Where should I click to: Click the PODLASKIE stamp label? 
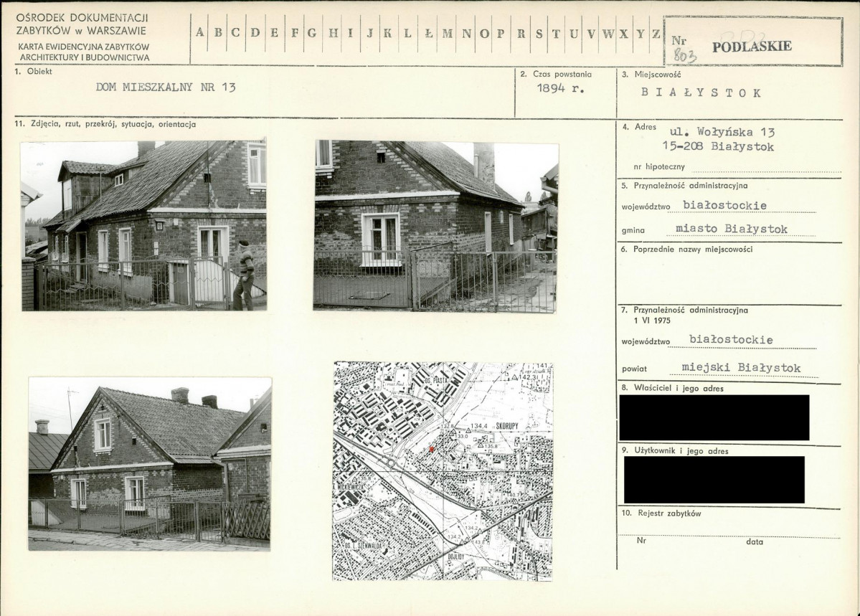click(751, 47)
